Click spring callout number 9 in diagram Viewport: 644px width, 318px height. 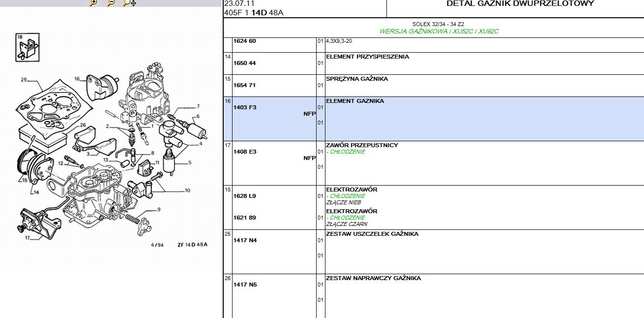(158, 210)
